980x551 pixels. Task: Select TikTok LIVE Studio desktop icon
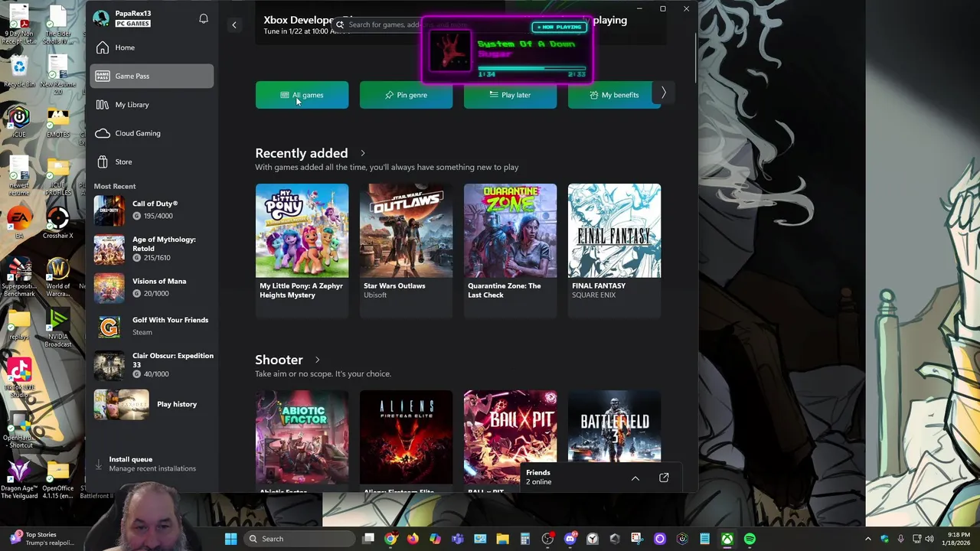coord(19,379)
